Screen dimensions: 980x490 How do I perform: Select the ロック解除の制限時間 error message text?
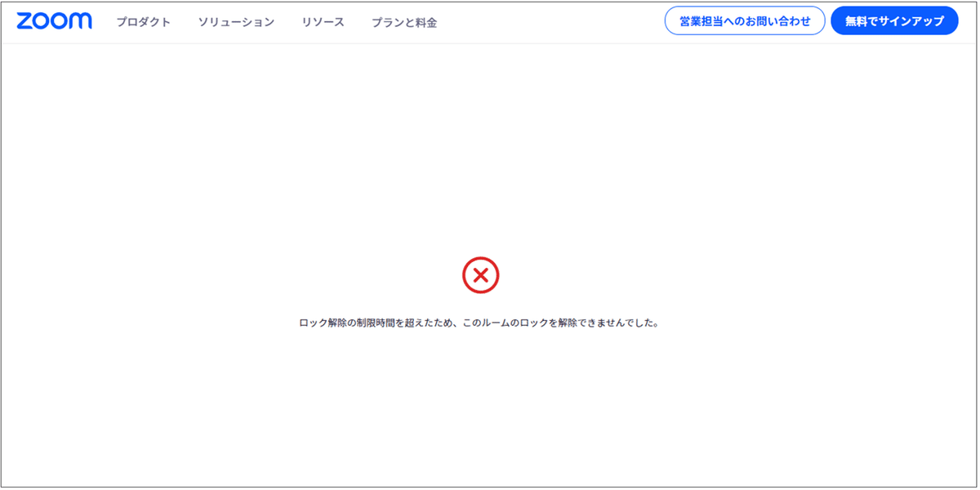pos(479,323)
